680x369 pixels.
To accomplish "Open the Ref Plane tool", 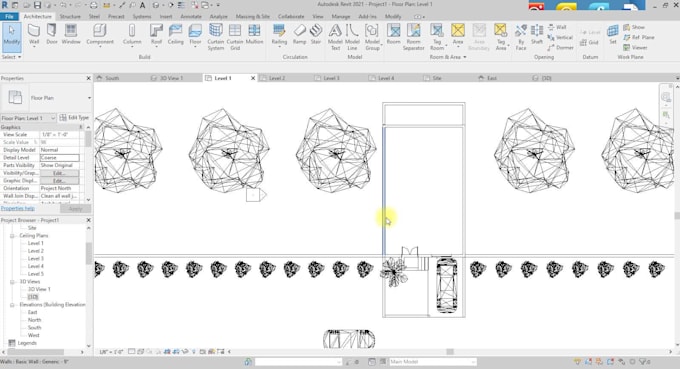I will [x=638, y=37].
